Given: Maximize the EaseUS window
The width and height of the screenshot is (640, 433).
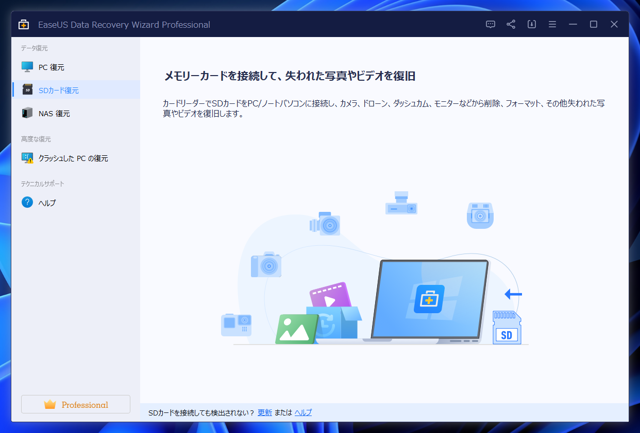Looking at the screenshot, I should coord(593,24).
